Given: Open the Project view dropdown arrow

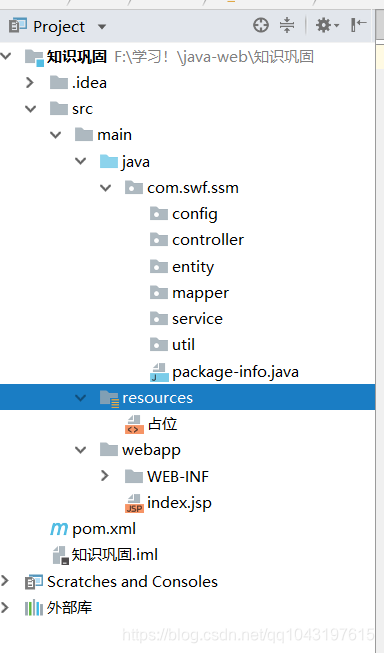Looking at the screenshot, I should [102, 27].
